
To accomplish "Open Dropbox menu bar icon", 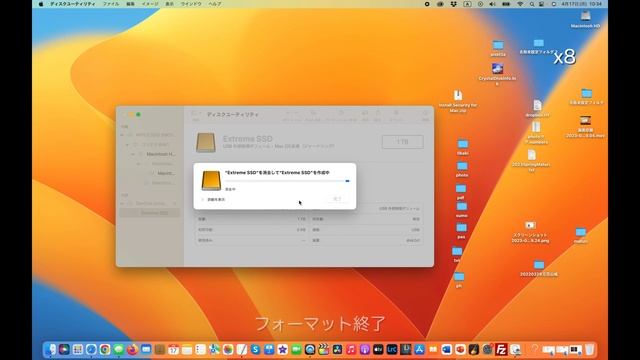I will 453,4.
